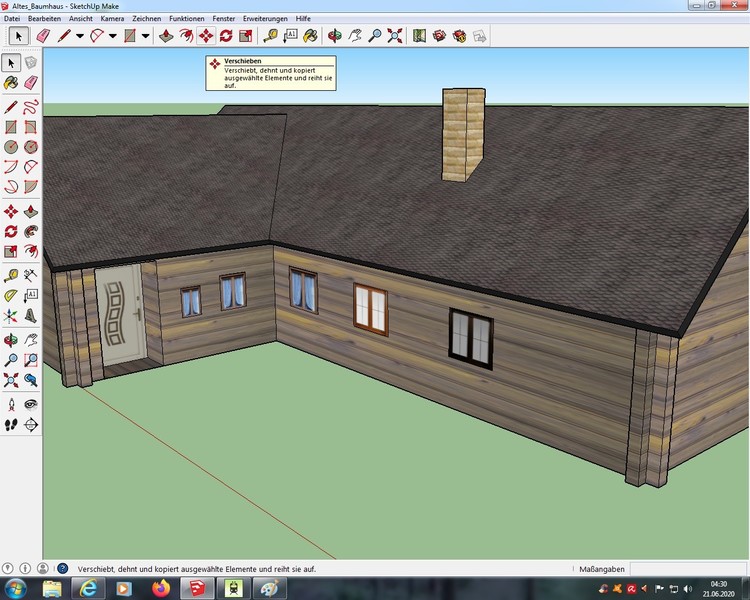This screenshot has width=750, height=600.
Task: Select the Axes tool
Action: (x=11, y=315)
